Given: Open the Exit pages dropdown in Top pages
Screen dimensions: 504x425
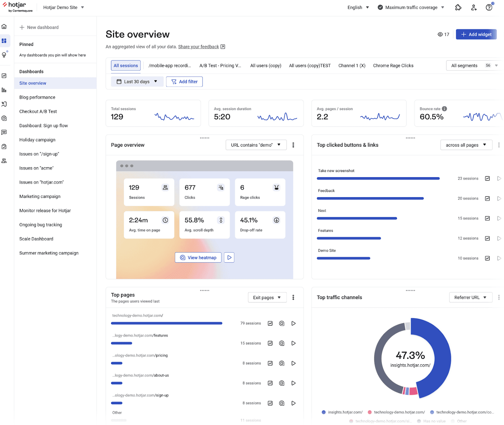Looking at the screenshot, I should click(x=267, y=297).
